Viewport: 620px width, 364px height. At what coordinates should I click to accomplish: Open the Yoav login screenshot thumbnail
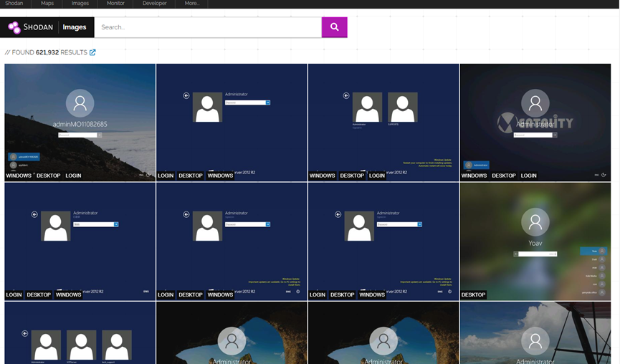point(535,241)
